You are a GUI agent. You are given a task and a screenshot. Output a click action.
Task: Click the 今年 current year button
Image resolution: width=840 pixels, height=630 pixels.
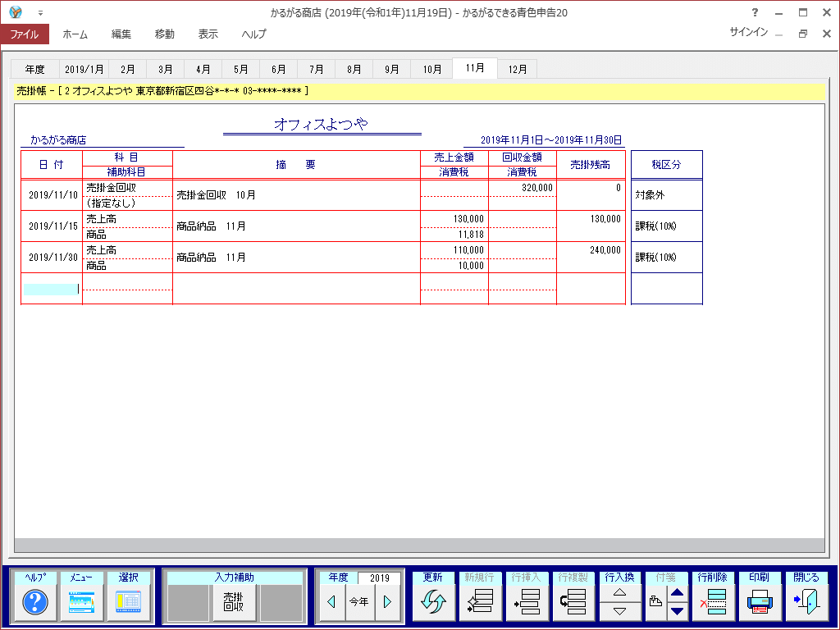(359, 601)
